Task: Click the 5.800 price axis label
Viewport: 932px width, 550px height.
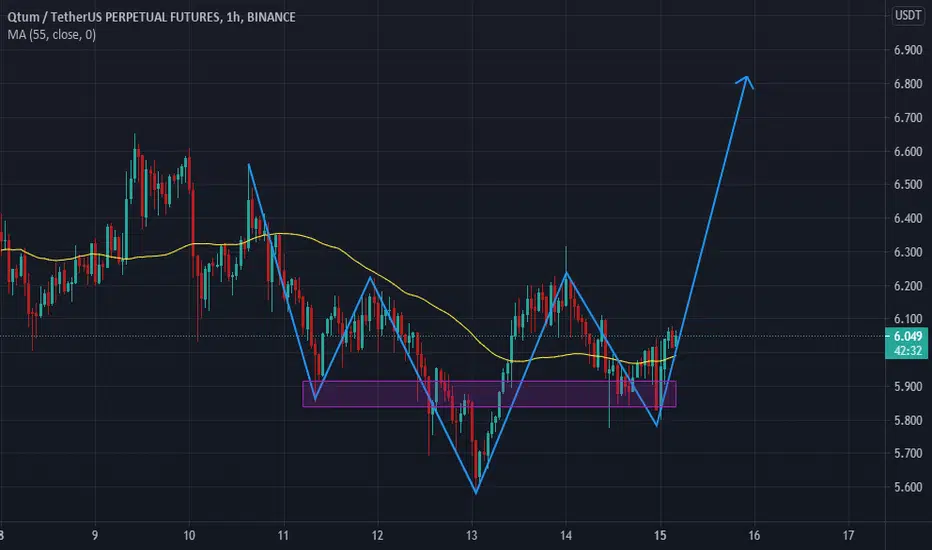Action: point(908,420)
